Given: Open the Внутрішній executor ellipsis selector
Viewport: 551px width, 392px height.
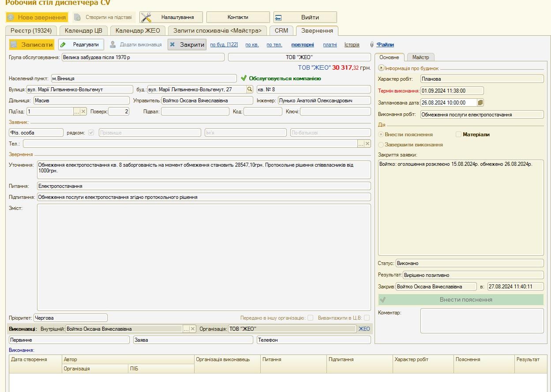Looking at the screenshot, I should [186, 329].
